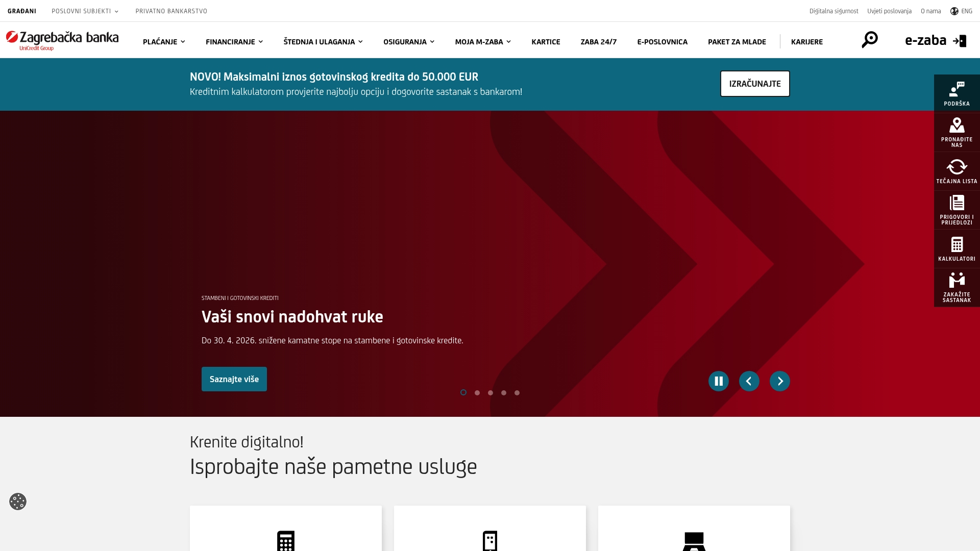Switch to Privatno bankarstvo section
Image resolution: width=980 pixels, height=551 pixels.
pyautogui.click(x=171, y=11)
